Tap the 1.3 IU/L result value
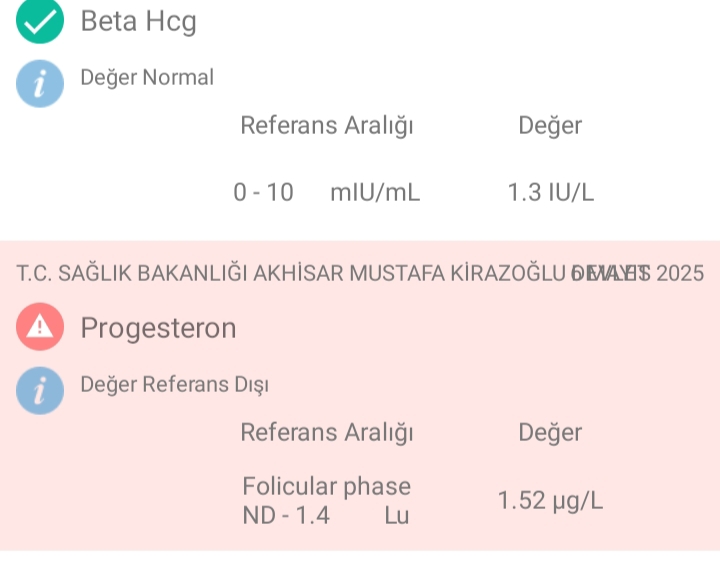The width and height of the screenshot is (720, 563). click(x=551, y=192)
